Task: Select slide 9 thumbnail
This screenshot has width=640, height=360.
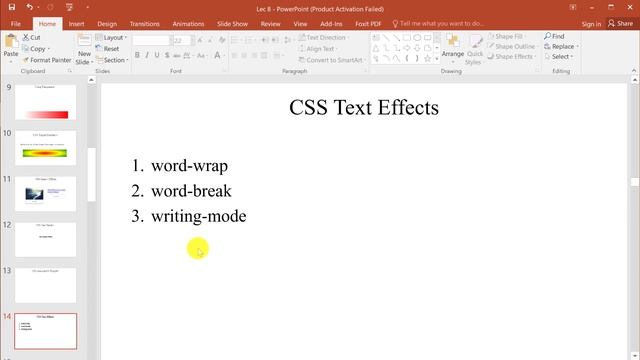Action: click(x=45, y=102)
